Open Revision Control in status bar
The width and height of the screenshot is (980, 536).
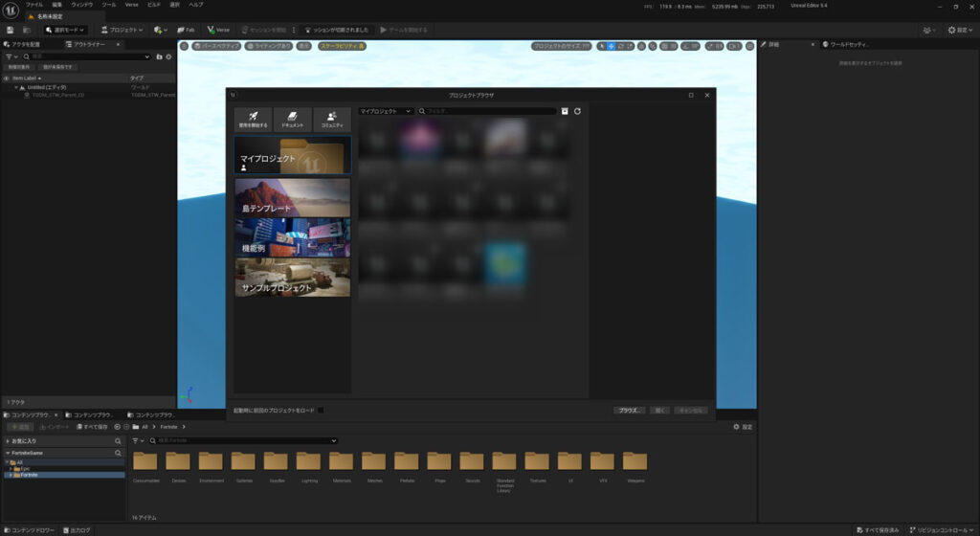942,530
